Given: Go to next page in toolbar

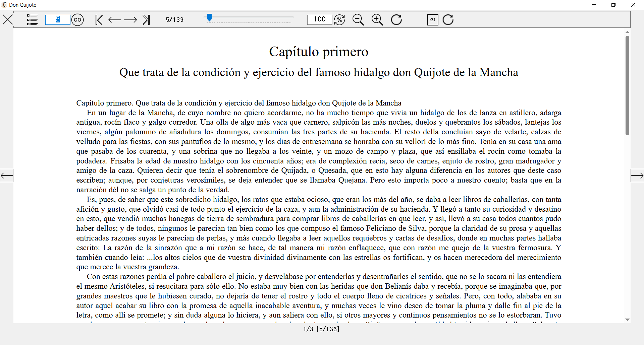Looking at the screenshot, I should point(130,20).
